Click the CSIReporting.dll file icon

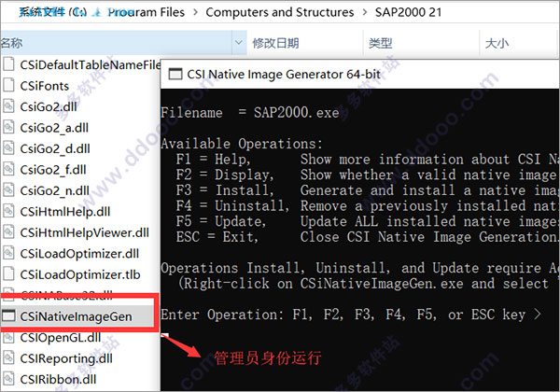(x=8, y=358)
